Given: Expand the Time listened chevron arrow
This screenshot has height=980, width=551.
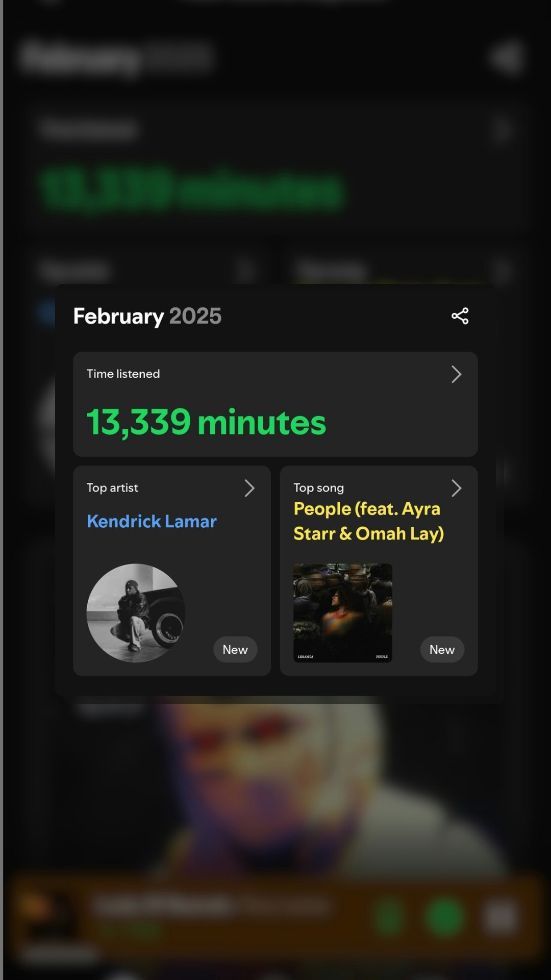Looking at the screenshot, I should click(x=456, y=374).
